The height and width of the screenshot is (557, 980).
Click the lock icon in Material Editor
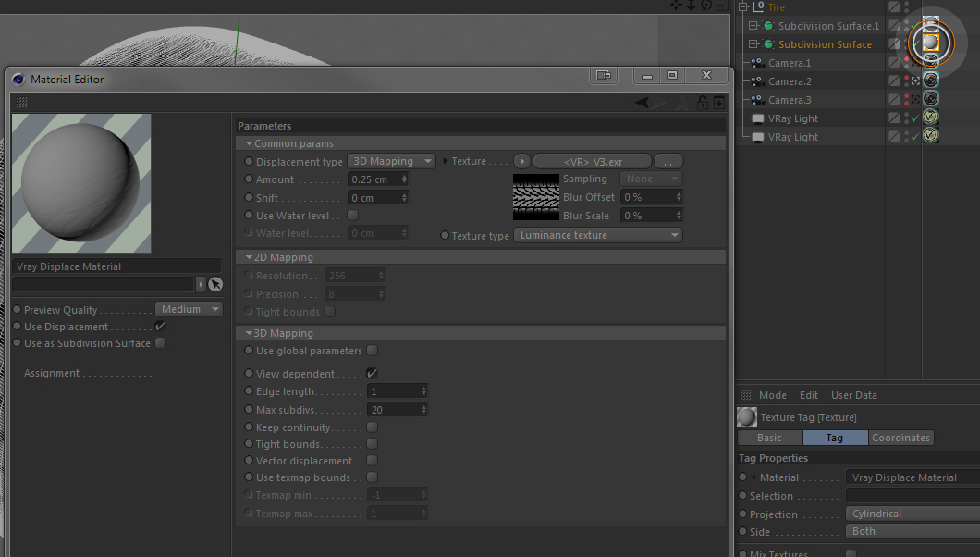coord(703,103)
